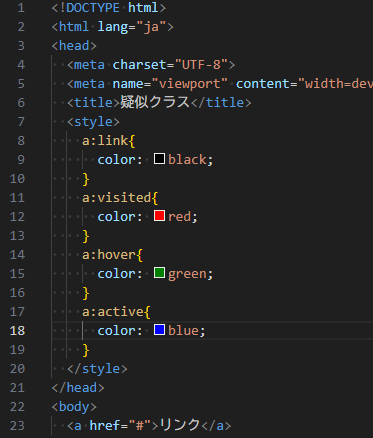Click the リンク anchor text
Image resolution: width=373 pixels, height=438 pixels.
coord(180,425)
